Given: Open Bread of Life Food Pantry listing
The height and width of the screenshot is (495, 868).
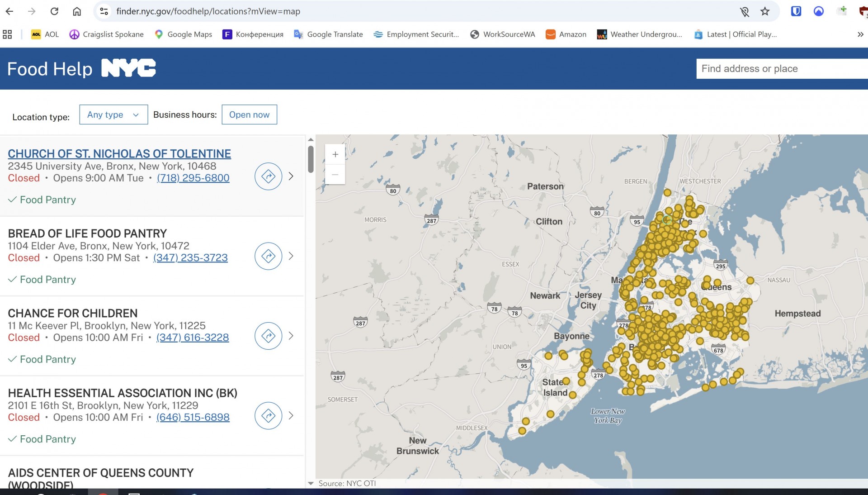Looking at the screenshot, I should tap(87, 233).
